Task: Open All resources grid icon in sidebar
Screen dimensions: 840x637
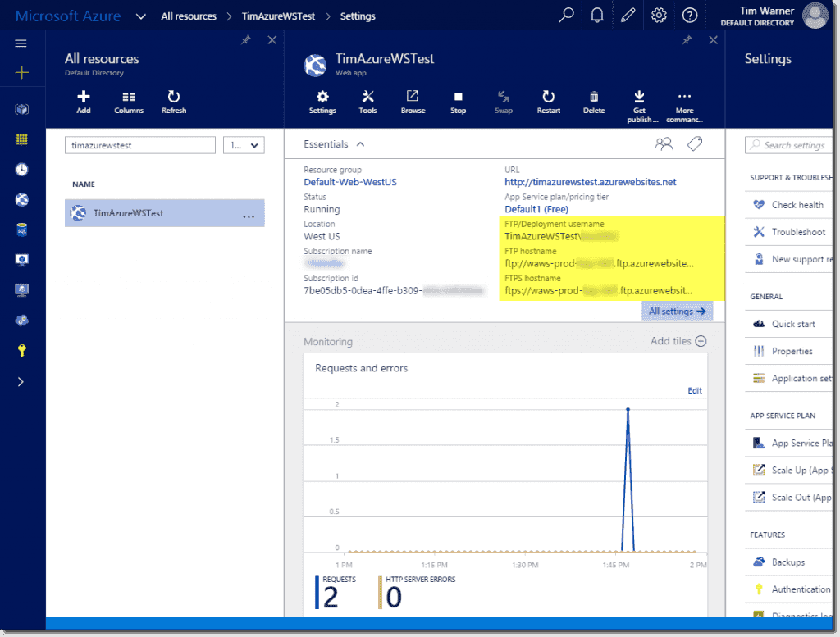Action: [21, 139]
